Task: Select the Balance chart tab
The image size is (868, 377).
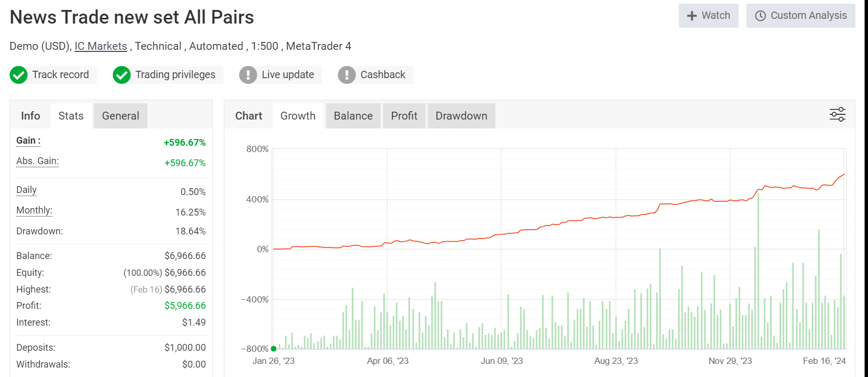Action: [353, 116]
